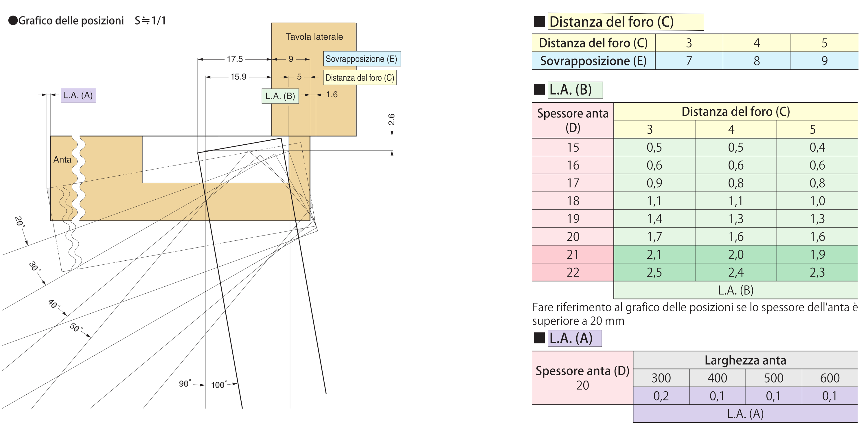Select the purple L.A. (A) diagram label
The width and height of the screenshot is (868, 434).
[x=78, y=95]
